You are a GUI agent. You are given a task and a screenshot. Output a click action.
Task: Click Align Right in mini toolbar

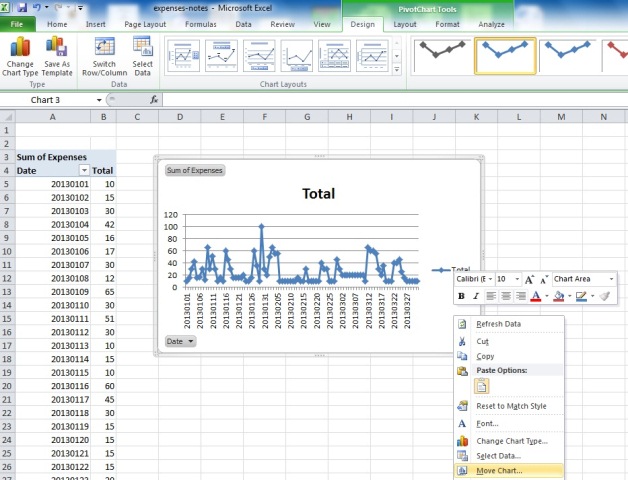[x=521, y=296]
